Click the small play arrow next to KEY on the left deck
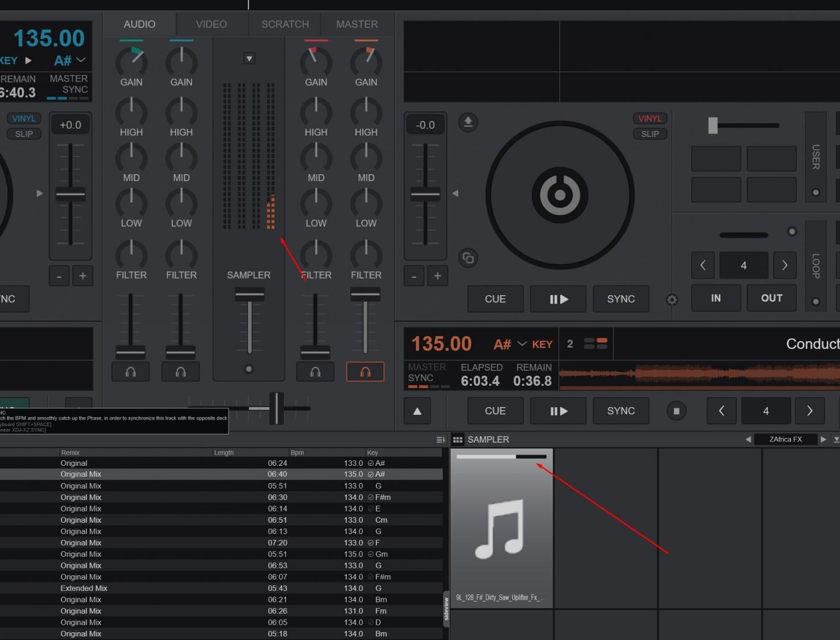 [28, 60]
